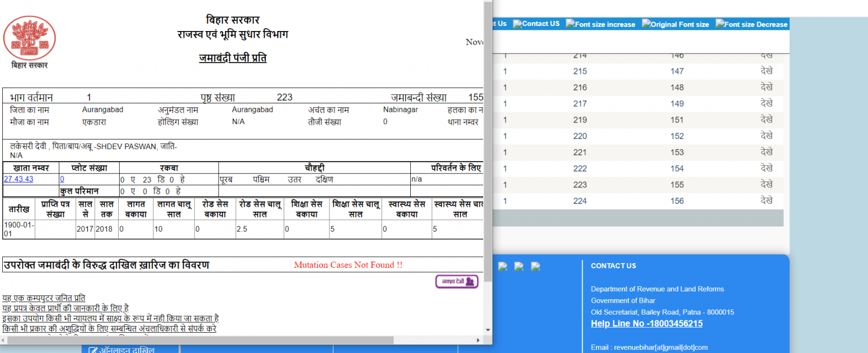Image resolution: width=868 pixels, height=353 pixels.
Task: Open देखे link in the last row with 224
Action: (767, 201)
